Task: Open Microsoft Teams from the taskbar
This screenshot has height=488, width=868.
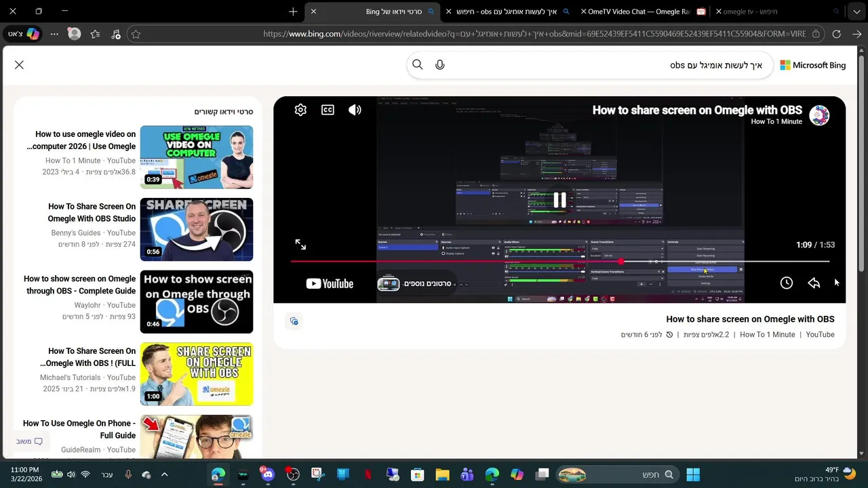Action: tap(467, 474)
